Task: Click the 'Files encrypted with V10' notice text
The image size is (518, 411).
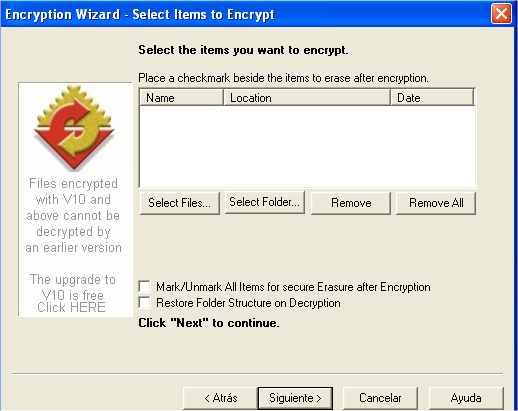Action: [73, 215]
